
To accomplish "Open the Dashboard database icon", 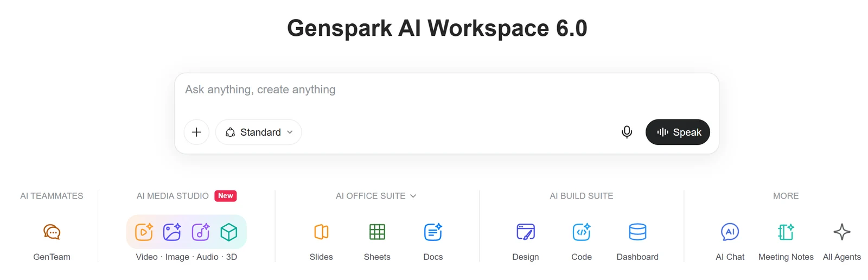I will pos(637,232).
